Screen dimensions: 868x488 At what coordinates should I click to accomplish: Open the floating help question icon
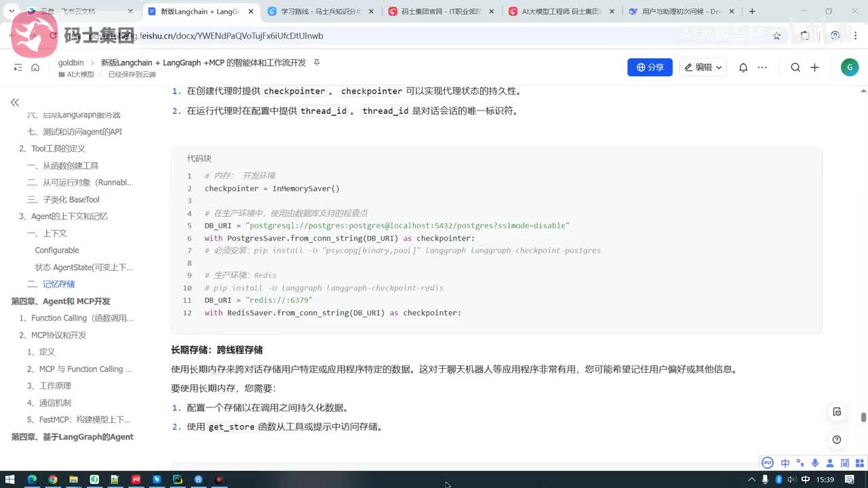[x=837, y=439]
